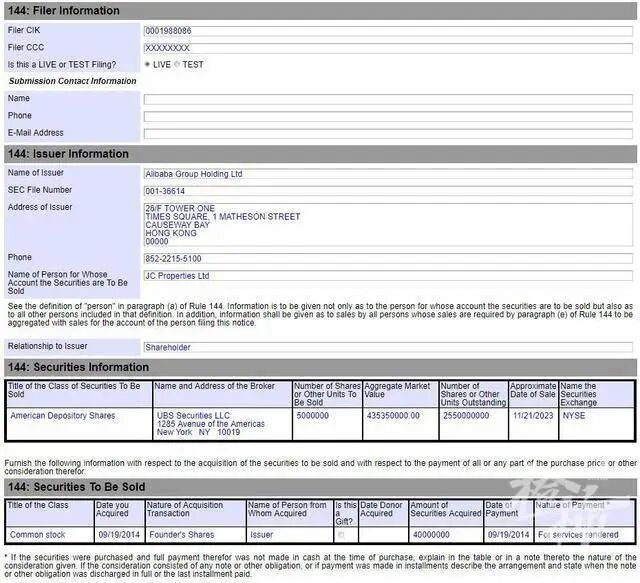
Task: Toggle the 'Is this a Gift?' checkbox
Action: 341,535
